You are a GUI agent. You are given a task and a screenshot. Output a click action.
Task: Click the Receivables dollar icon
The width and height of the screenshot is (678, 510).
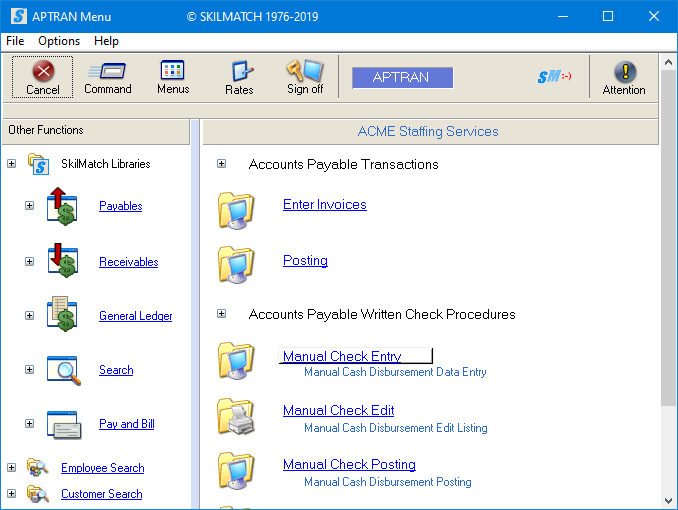[x=63, y=260]
